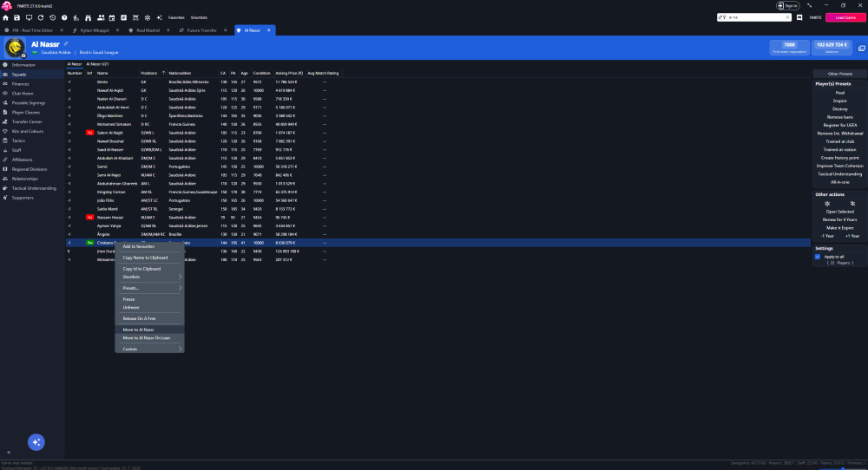Apply the Heal preset
Screen dimensions: 868x470
tap(839, 93)
